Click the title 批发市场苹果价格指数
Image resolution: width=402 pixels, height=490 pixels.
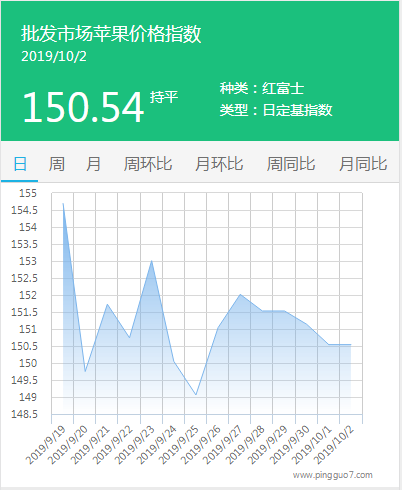click(111, 34)
